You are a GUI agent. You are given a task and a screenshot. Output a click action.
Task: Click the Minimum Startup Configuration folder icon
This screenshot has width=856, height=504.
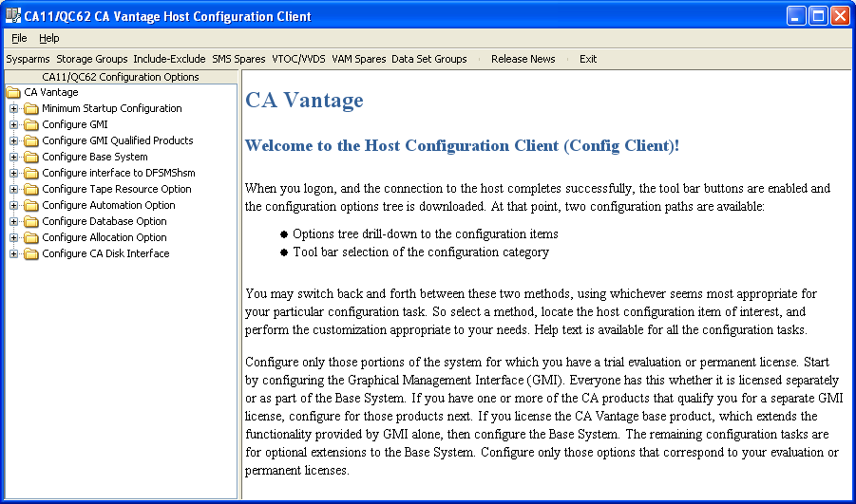click(x=31, y=108)
